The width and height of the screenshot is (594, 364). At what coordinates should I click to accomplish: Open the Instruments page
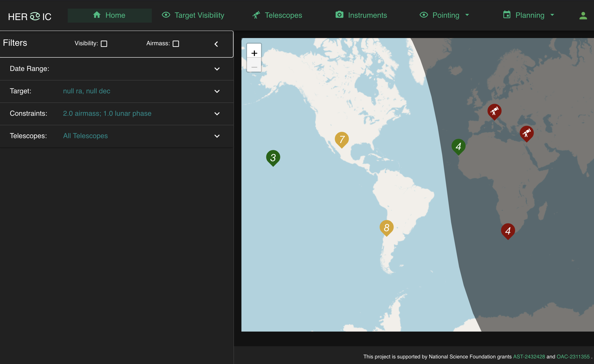[361, 15]
